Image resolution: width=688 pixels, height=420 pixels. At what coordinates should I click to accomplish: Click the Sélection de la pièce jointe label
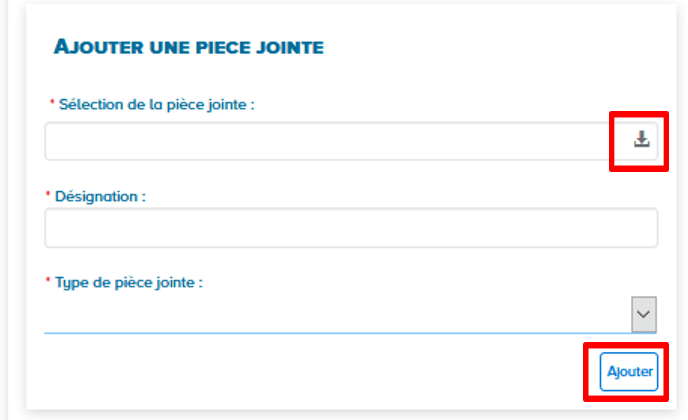pyautogui.click(x=157, y=103)
